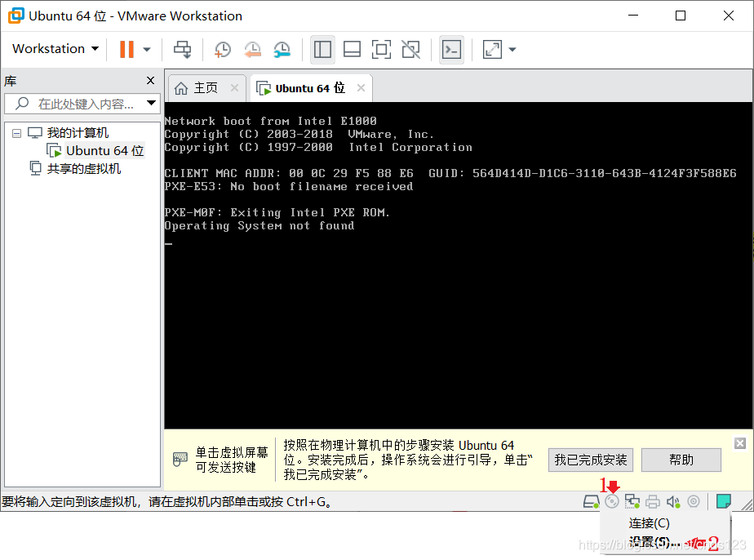
Task: Expand the stretch guest dropdown arrow
Action: tap(512, 49)
